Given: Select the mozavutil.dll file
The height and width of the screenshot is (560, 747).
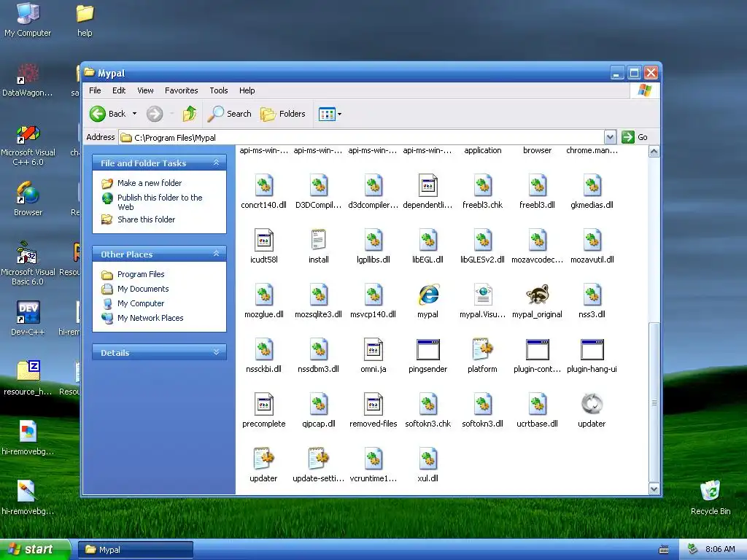Looking at the screenshot, I should tap(592, 246).
